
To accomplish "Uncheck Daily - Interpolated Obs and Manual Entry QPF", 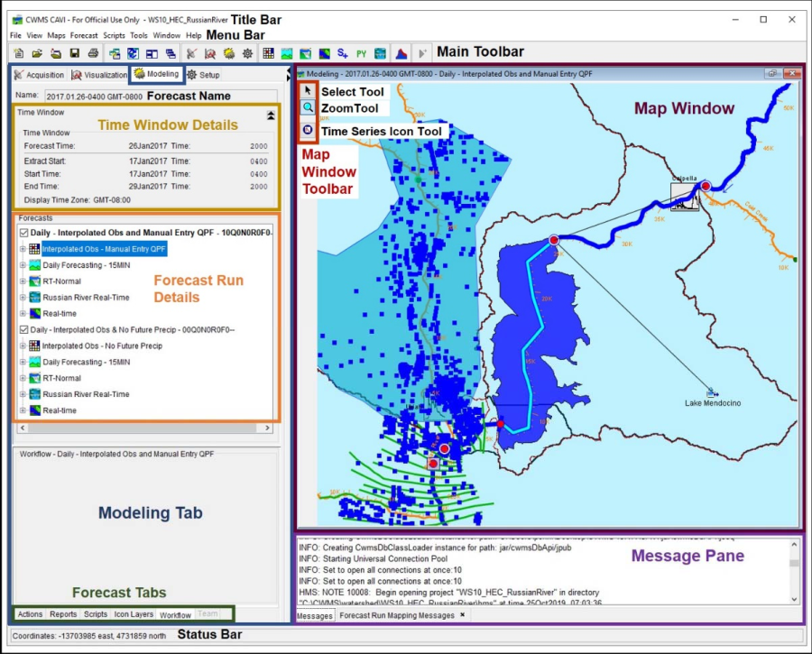I will (23, 233).
